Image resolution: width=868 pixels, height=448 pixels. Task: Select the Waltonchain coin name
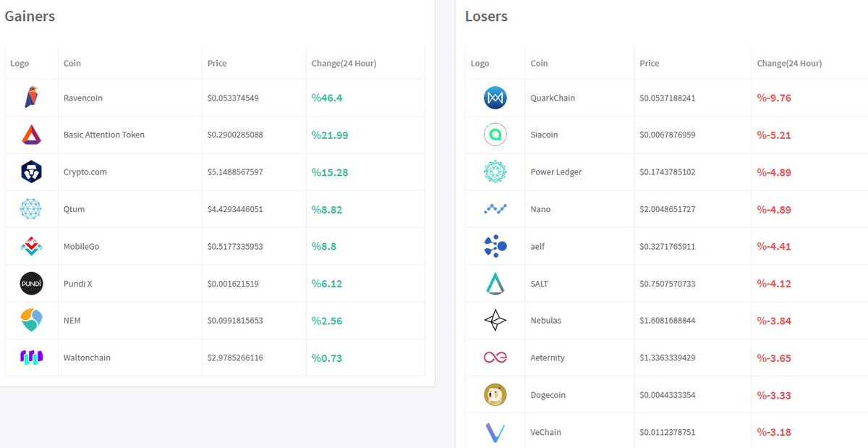87,358
